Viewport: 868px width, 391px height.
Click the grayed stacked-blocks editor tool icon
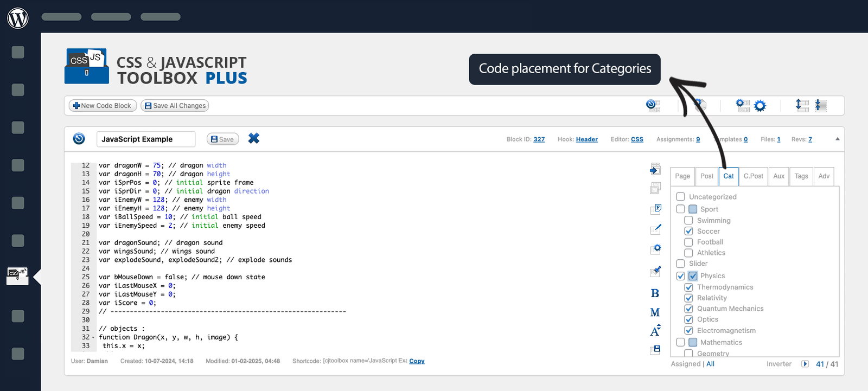[x=655, y=188]
